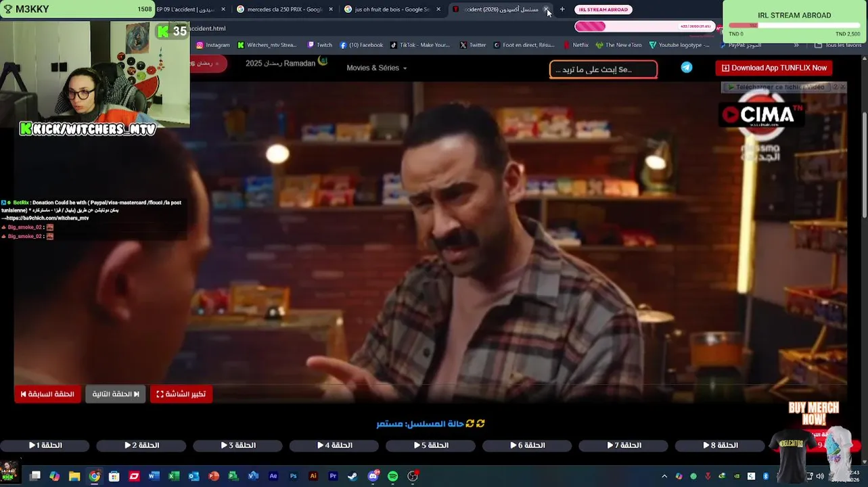Open Discord from the taskbar
Screen dimensions: 868x487
click(x=373, y=476)
